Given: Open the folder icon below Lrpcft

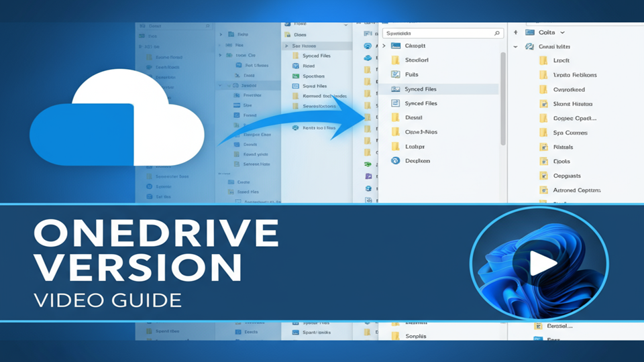Looking at the screenshot, I should [543, 74].
